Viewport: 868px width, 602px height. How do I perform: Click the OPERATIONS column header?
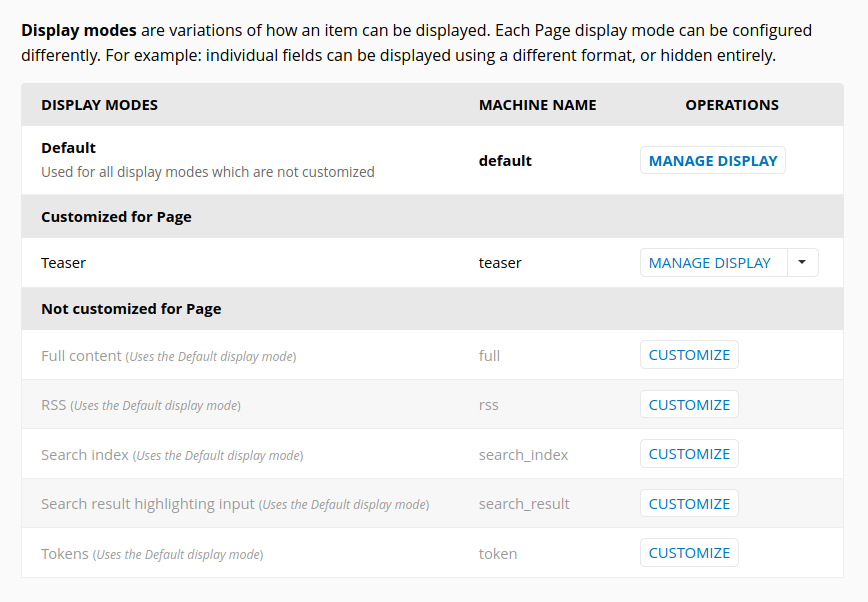tap(732, 104)
